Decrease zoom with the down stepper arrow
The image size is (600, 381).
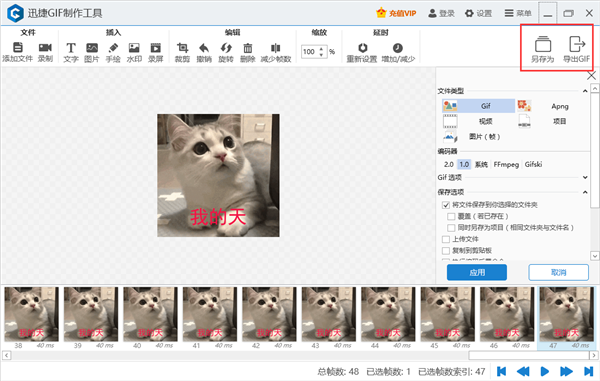[x=321, y=55]
